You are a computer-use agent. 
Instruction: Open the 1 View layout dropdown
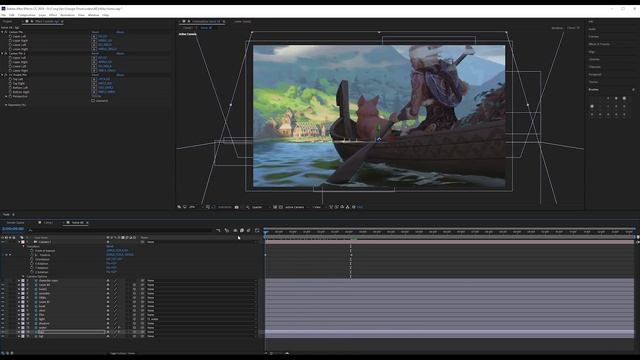coord(318,207)
